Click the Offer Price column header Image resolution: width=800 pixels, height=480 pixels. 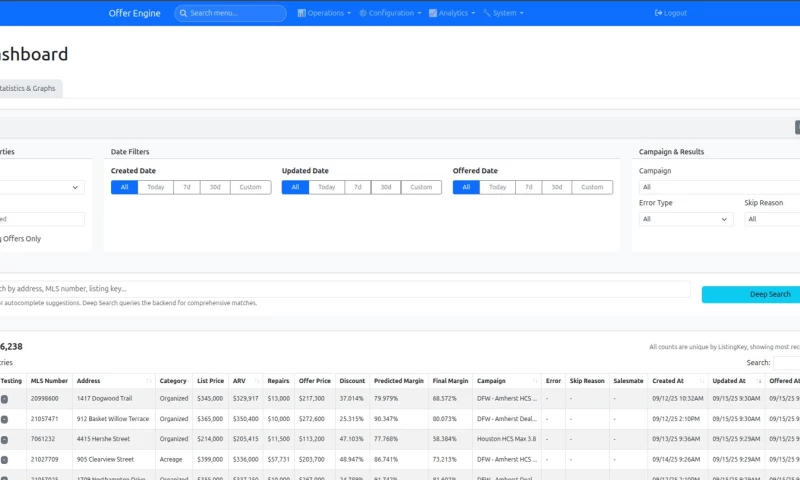click(314, 381)
